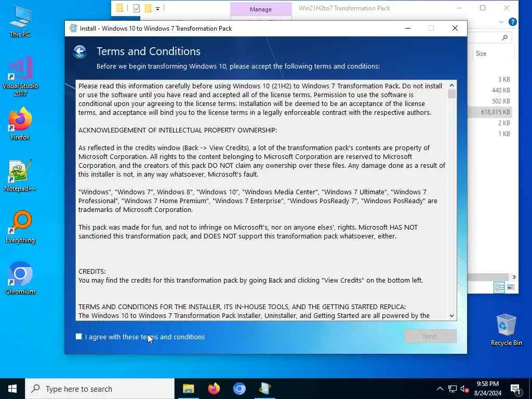Click the license text scroll-up arrow
This screenshot has height=399, width=532.
[x=451, y=85]
